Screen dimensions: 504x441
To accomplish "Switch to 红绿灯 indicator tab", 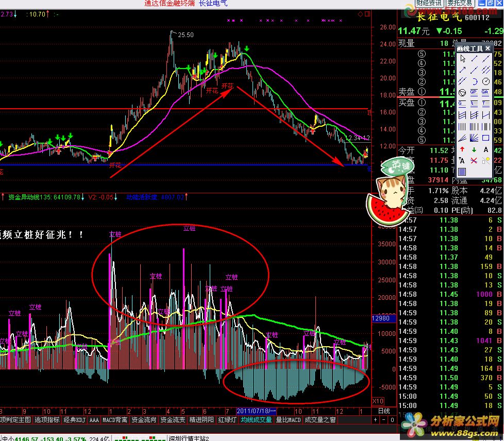I will 227,420.
